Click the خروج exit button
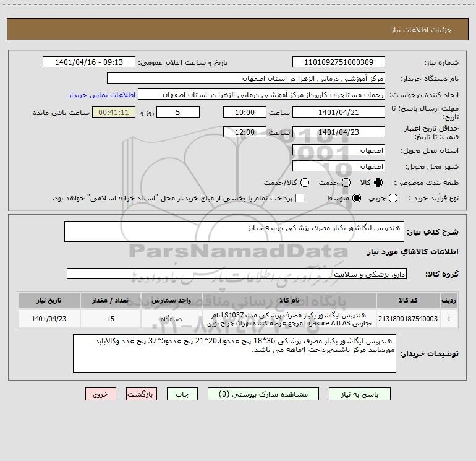Image resolution: width=476 pixels, height=461 pixels. point(101,394)
